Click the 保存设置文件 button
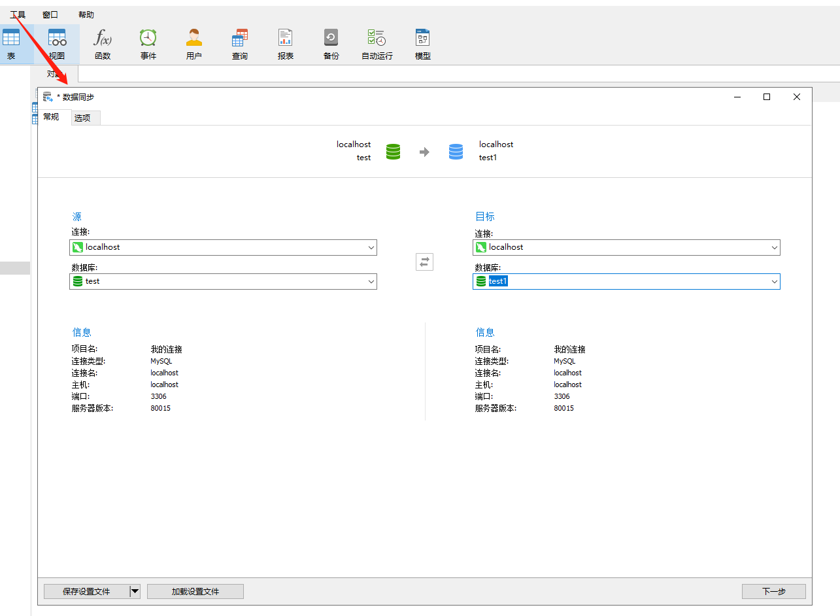Screen dimensions: 840x616 point(86,591)
